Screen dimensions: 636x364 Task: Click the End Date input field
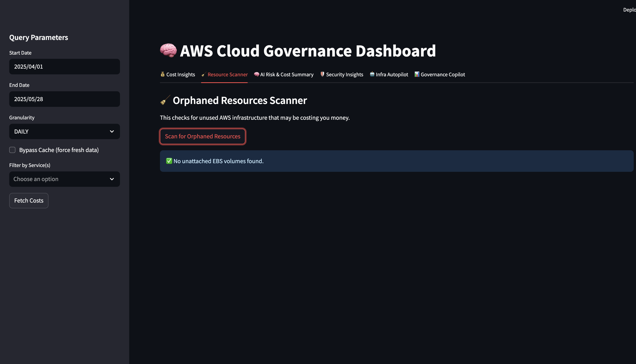tap(64, 99)
